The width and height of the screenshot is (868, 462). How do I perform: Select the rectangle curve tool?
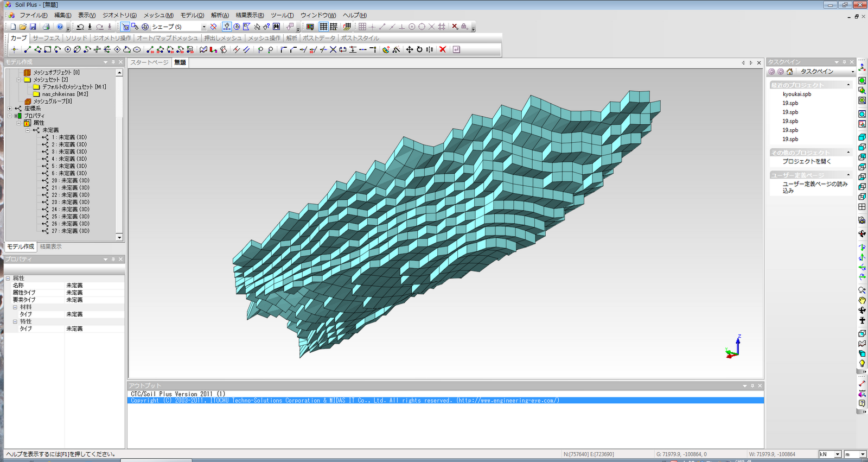pos(48,49)
